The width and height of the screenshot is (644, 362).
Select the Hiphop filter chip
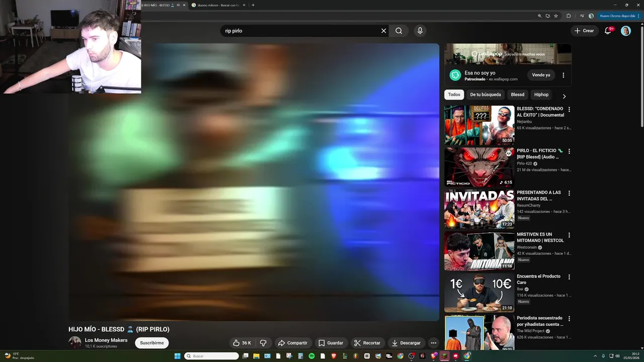(x=541, y=95)
